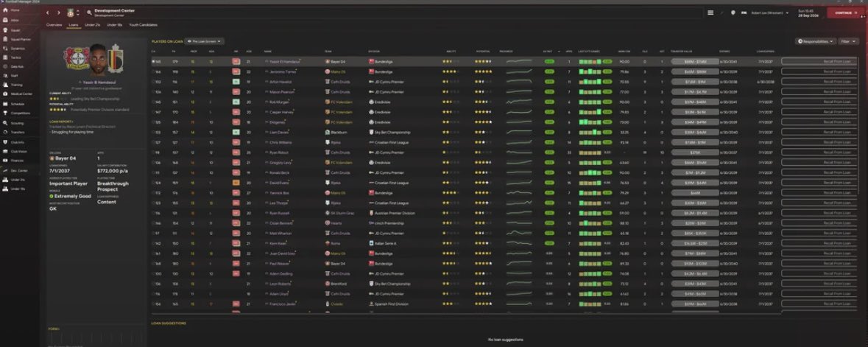Open the Dev. Center sidebar icon
This screenshot has width=868, height=347.
click(x=6, y=171)
